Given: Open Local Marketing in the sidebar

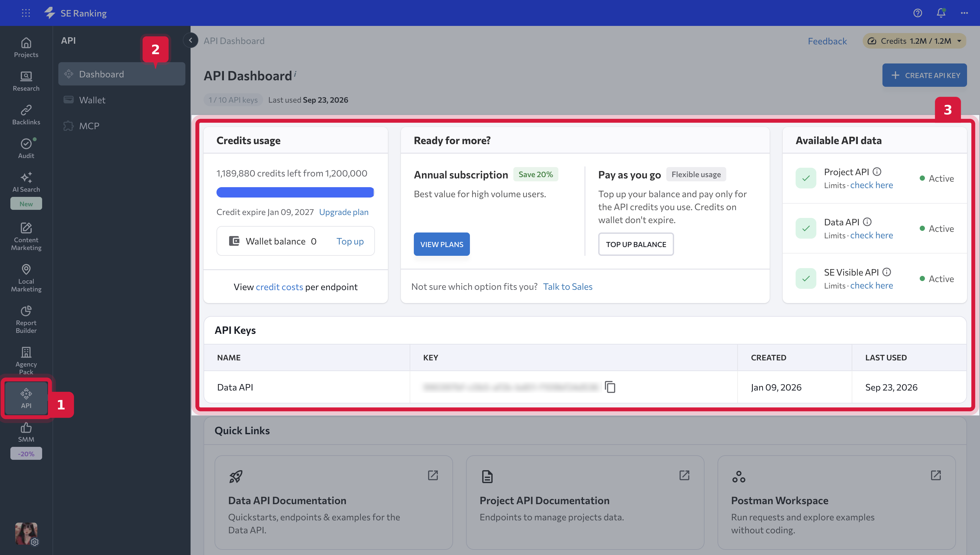Looking at the screenshot, I should (x=26, y=278).
